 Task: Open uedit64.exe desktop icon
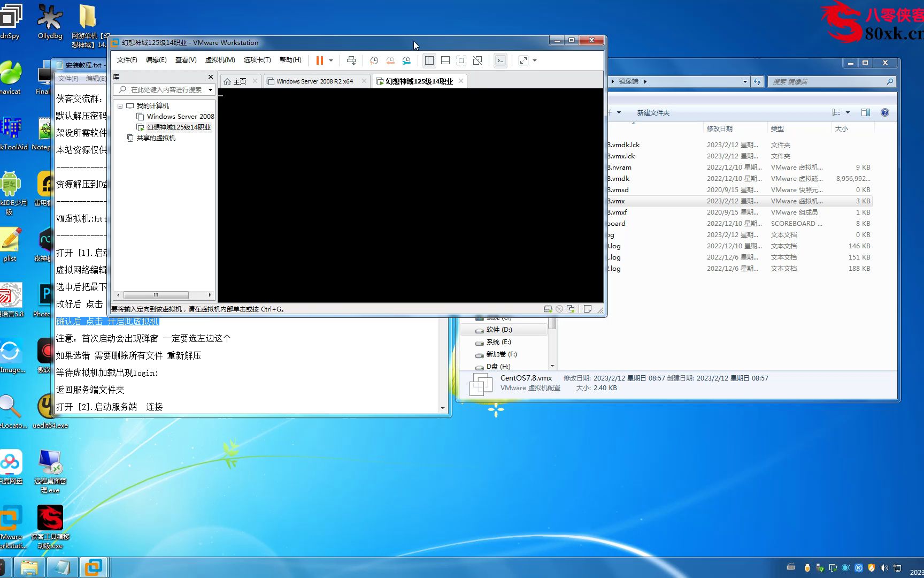50,411
